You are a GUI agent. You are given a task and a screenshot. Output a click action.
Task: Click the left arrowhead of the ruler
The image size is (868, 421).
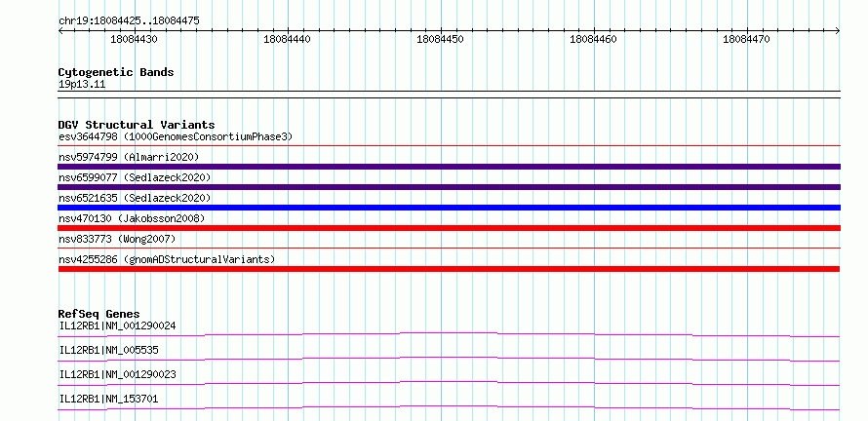click(60, 30)
